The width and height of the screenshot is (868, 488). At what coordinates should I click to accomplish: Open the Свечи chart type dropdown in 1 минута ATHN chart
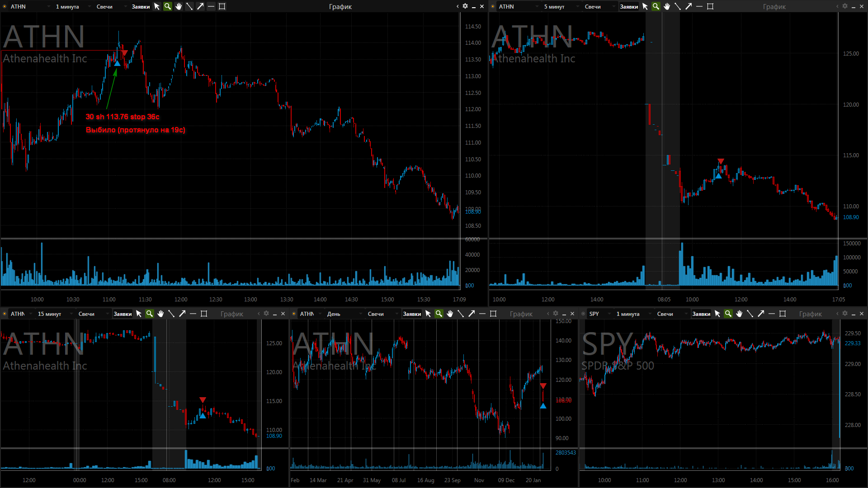point(111,7)
